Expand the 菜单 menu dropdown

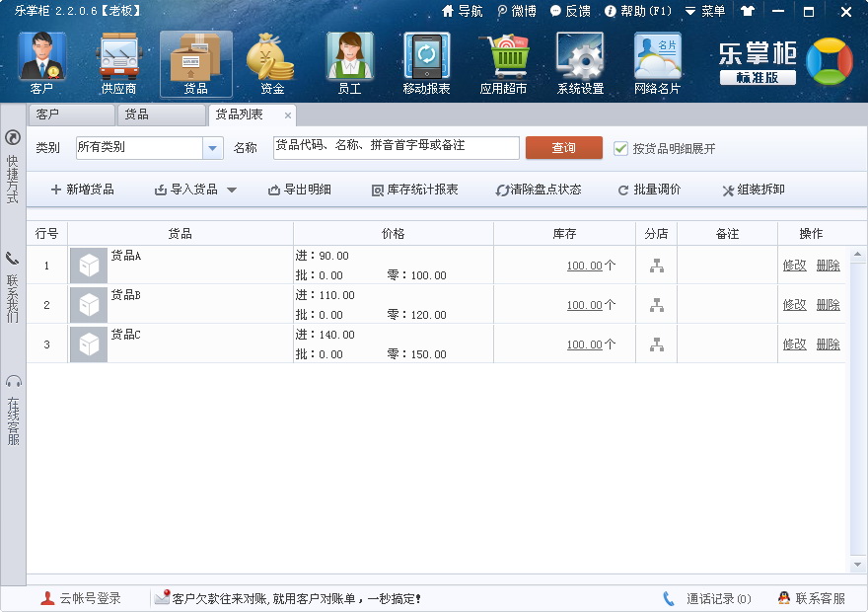[x=704, y=11]
